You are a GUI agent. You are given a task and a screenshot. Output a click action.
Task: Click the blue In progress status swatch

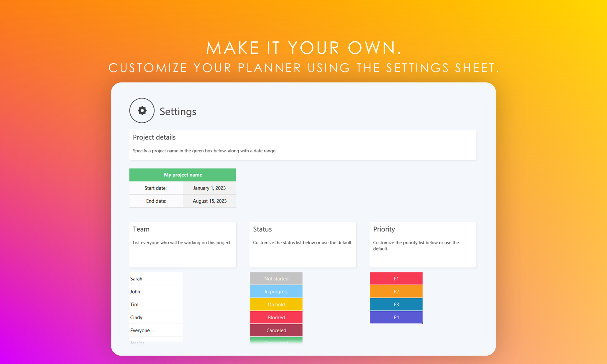(276, 292)
